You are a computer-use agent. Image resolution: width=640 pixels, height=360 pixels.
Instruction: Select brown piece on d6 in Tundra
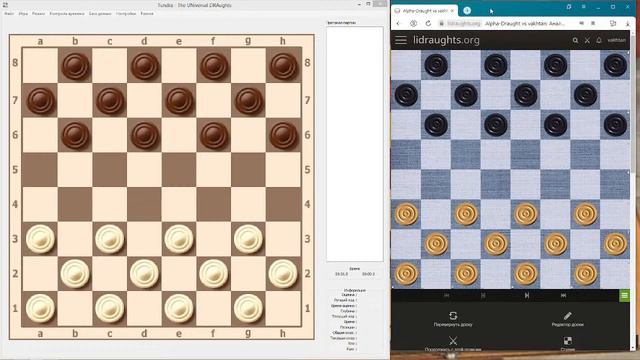tap(144, 135)
